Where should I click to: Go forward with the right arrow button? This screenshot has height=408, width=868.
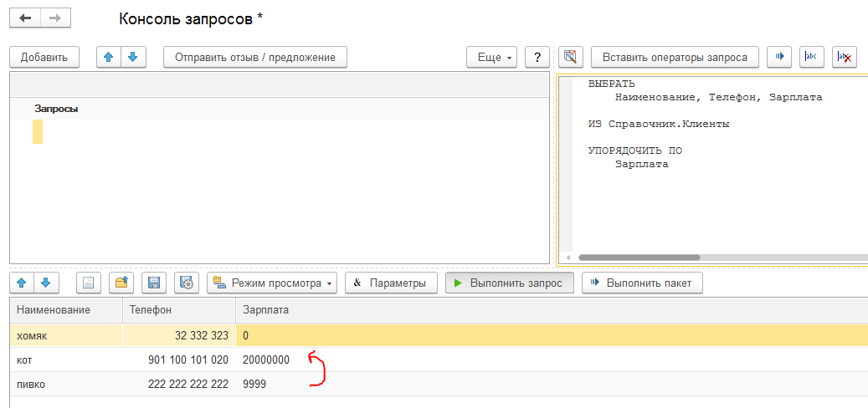click(x=55, y=18)
